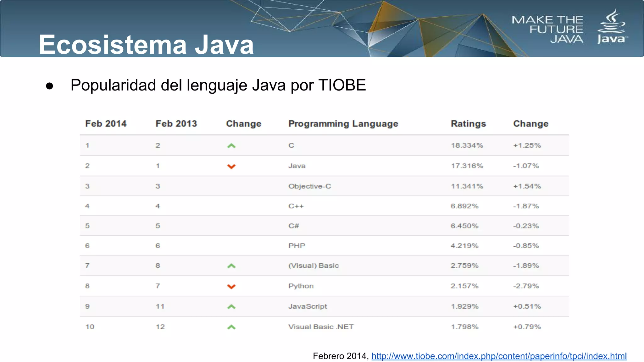Click the green up arrow in the JavaScript row

coord(231,307)
